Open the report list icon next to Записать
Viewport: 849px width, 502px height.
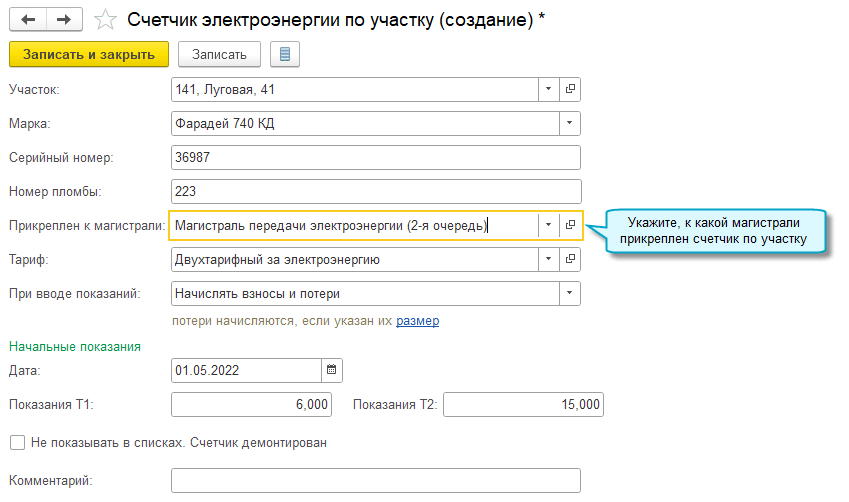285,54
